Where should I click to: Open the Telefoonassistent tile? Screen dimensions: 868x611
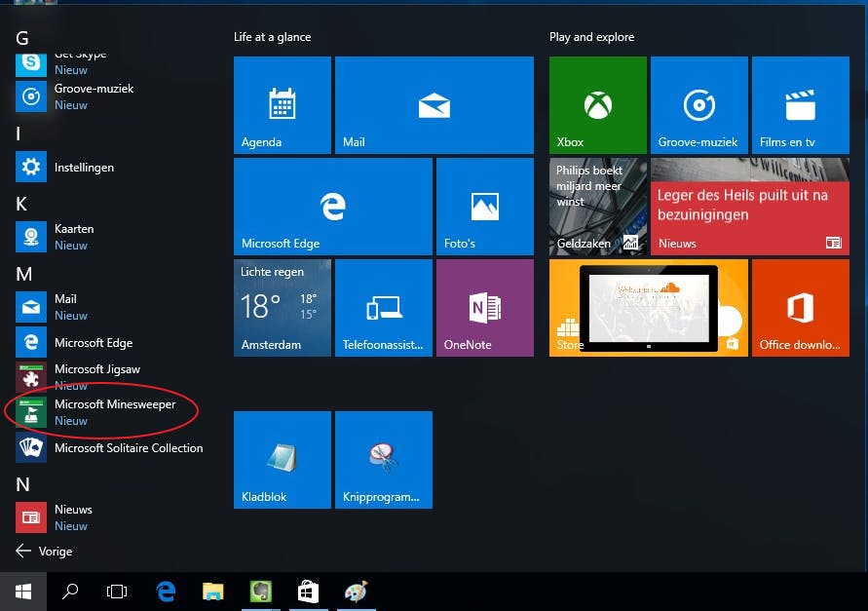(384, 307)
